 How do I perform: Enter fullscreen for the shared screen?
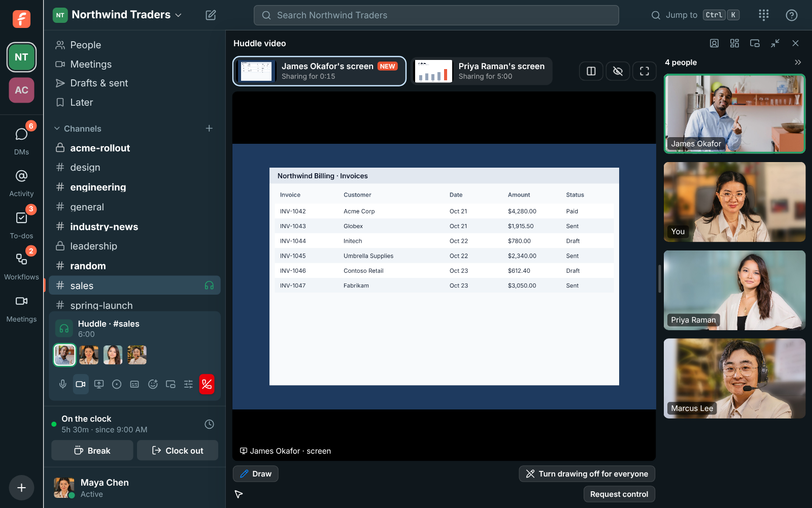(645, 71)
